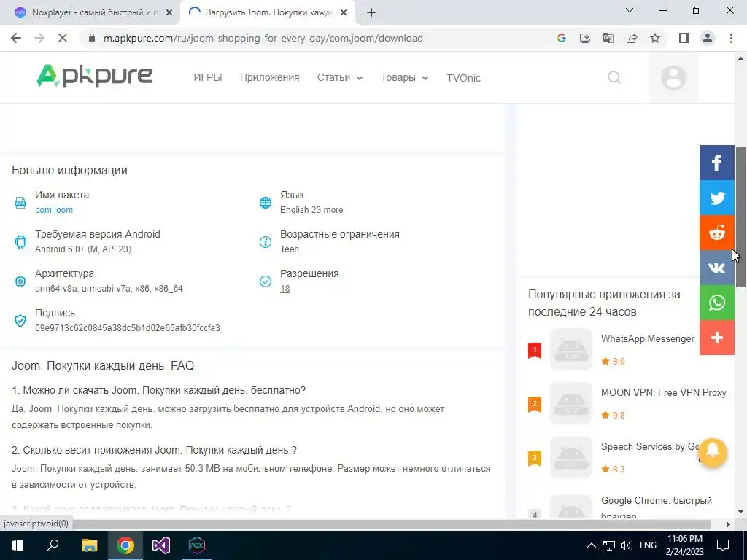The image size is (747, 560).
Task: Translate this page icon
Action: tap(608, 38)
